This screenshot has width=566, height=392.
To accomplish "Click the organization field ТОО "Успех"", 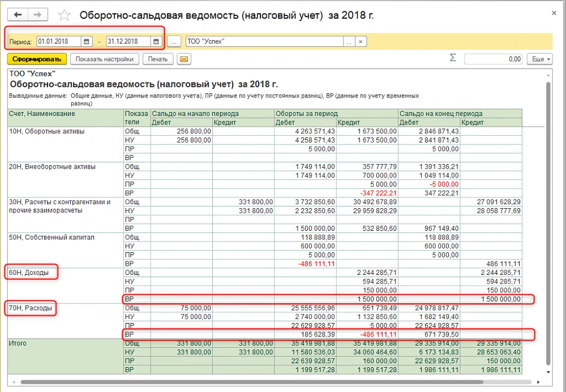I will click(x=264, y=42).
